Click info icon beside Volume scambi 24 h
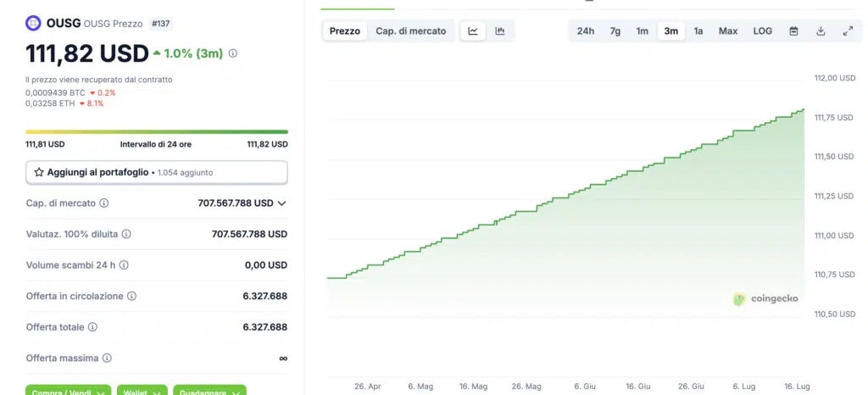 124,265
